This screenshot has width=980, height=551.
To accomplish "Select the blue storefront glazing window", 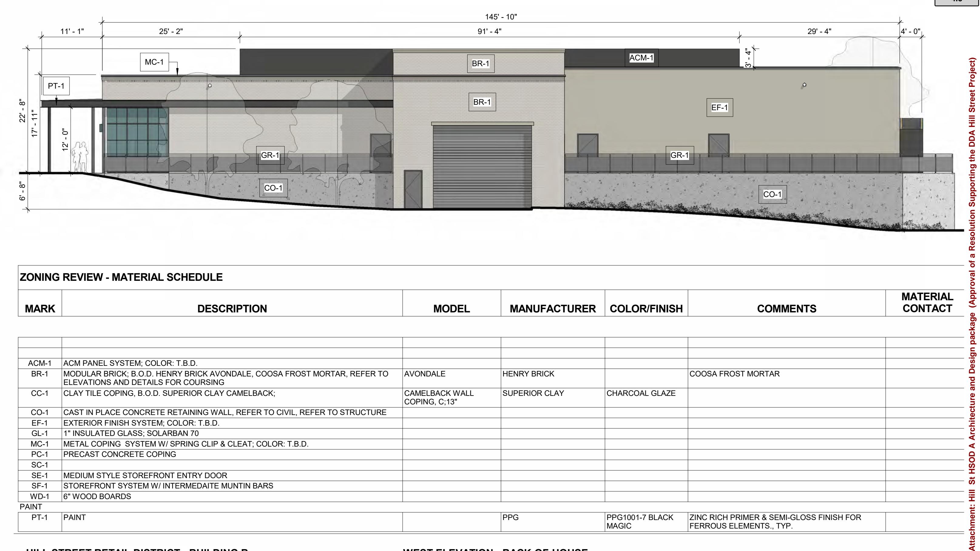I will [137, 132].
